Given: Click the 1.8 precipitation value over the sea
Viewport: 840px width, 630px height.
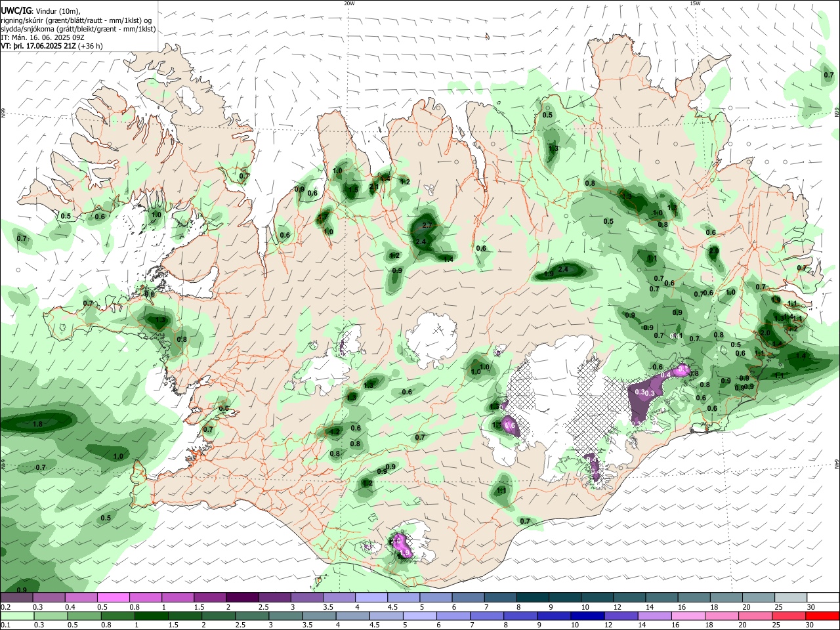Looking at the screenshot, I should coord(37,425).
